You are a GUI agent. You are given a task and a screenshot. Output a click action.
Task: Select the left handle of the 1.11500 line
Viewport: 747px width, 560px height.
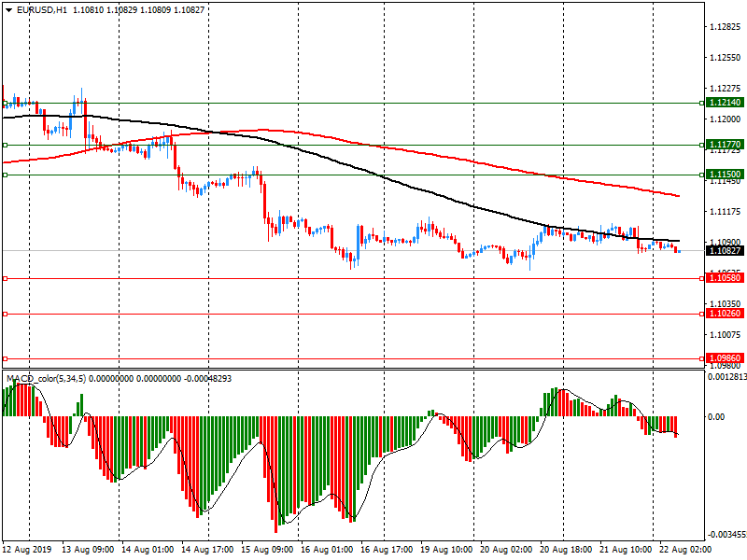tap(6, 175)
